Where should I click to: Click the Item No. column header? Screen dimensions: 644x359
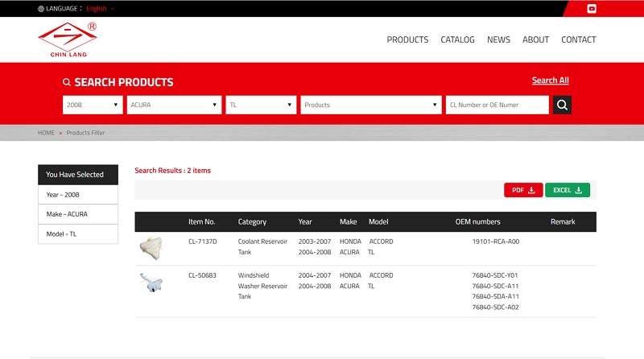[x=202, y=222]
